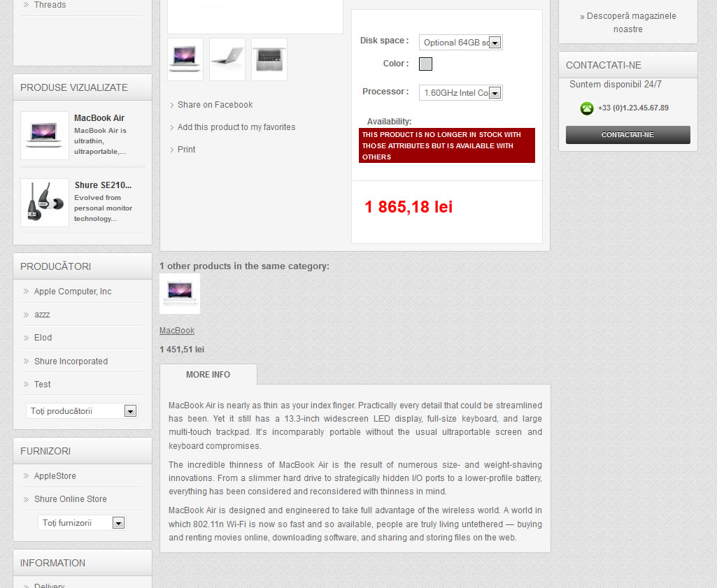Screen dimensions: 717x588
Task: Open MacBook Air title in viewed products
Action: tap(99, 118)
